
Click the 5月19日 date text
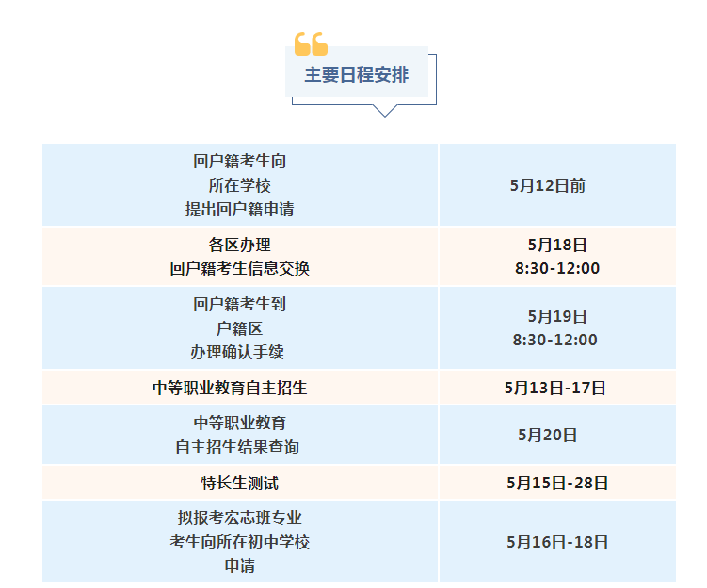(x=557, y=316)
